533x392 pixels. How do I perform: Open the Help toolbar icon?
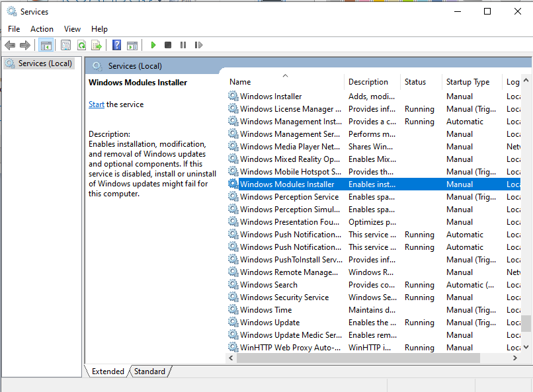point(116,45)
